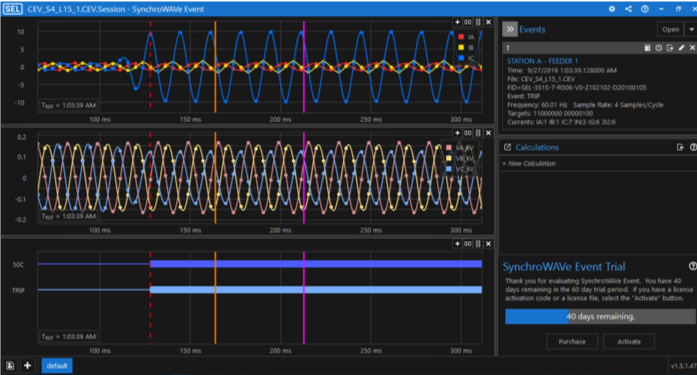Close the voltage waveform chart
697x375 pixels.
coord(488,133)
